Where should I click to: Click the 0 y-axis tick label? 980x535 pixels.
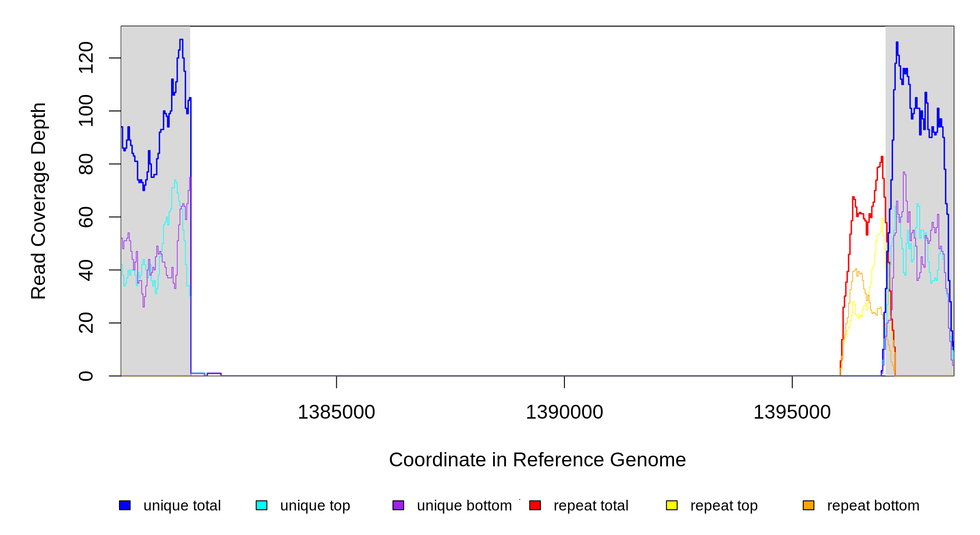(x=86, y=376)
